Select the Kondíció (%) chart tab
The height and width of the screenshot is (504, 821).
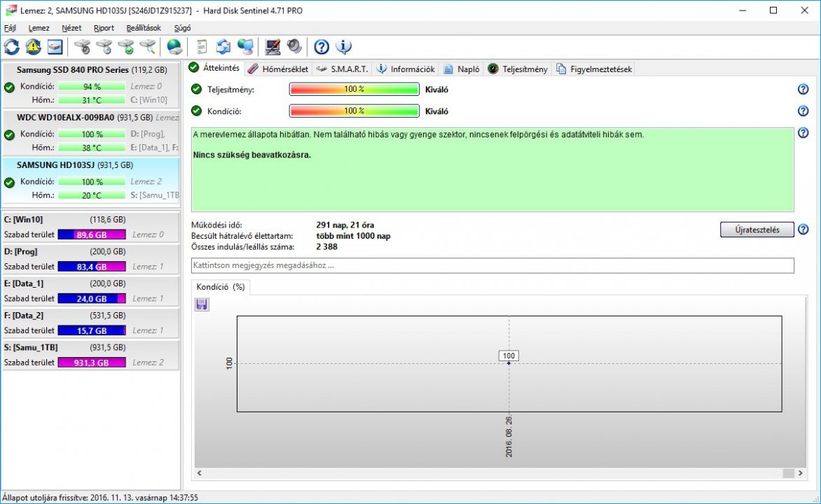click(221, 287)
